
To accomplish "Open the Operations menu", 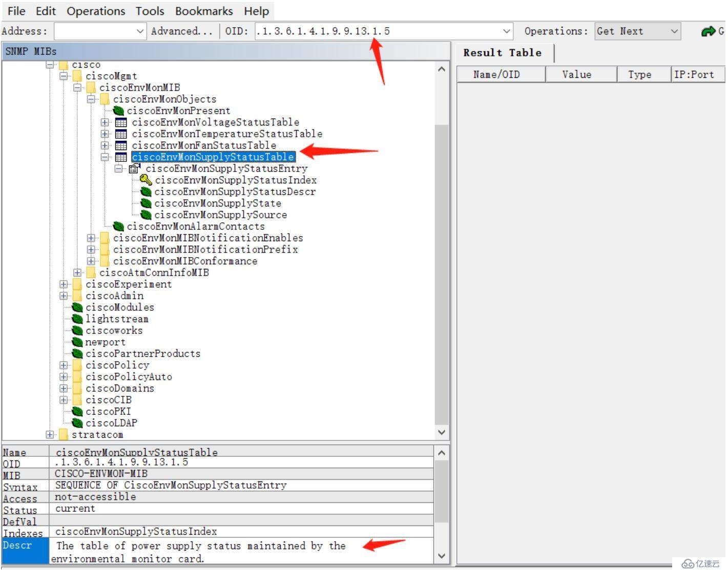I will tap(96, 11).
